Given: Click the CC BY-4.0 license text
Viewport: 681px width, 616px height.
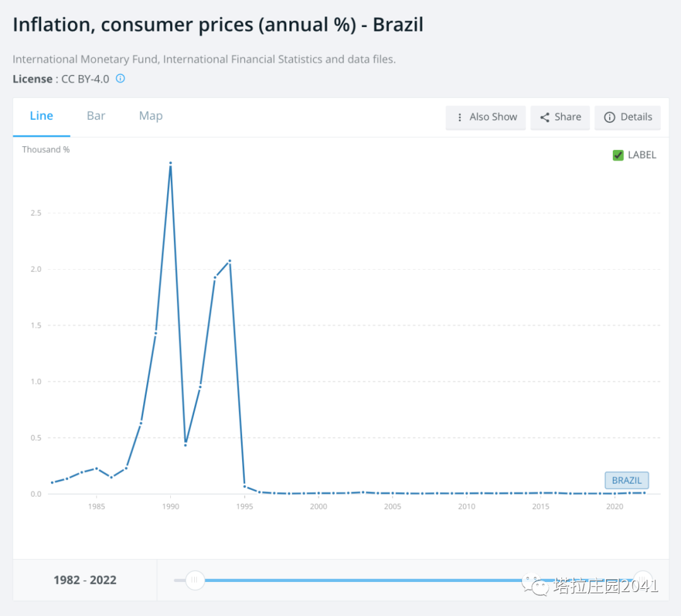Looking at the screenshot, I should (x=84, y=79).
